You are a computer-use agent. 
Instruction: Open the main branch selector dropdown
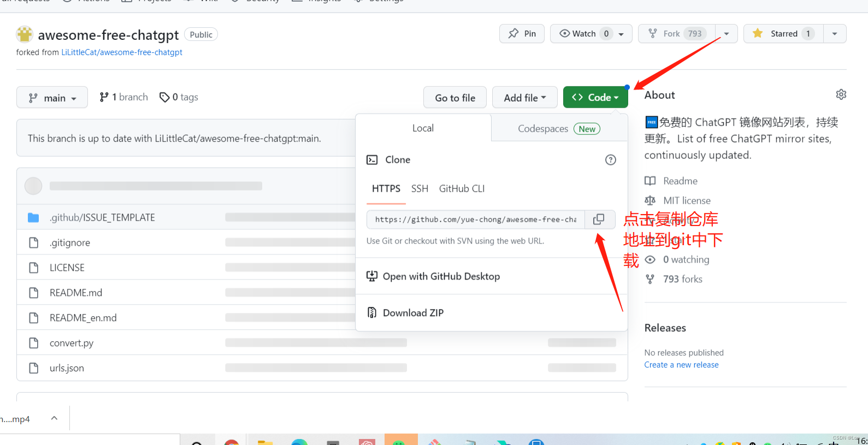click(x=52, y=98)
